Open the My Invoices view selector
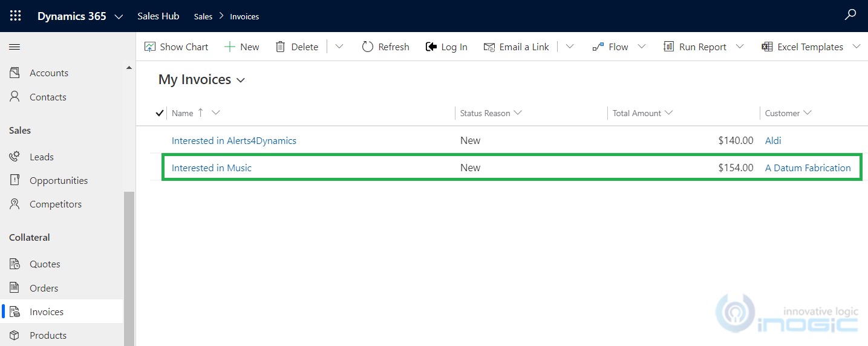This screenshot has height=346, width=868. pos(201,80)
